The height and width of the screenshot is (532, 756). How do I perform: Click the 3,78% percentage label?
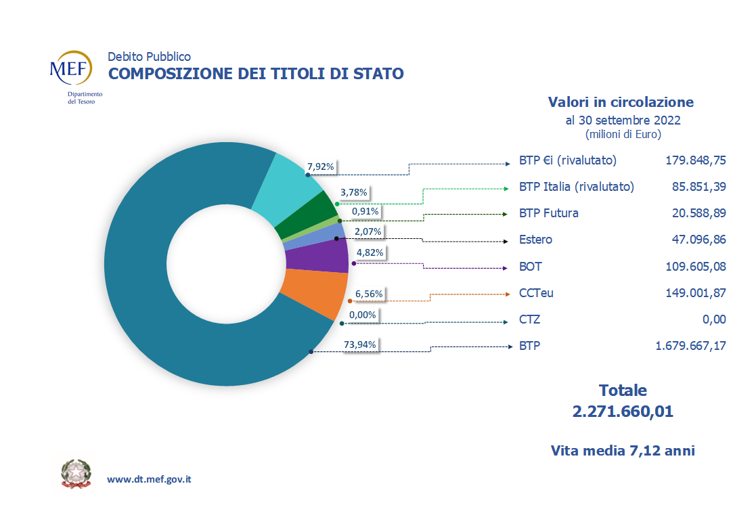(x=354, y=192)
